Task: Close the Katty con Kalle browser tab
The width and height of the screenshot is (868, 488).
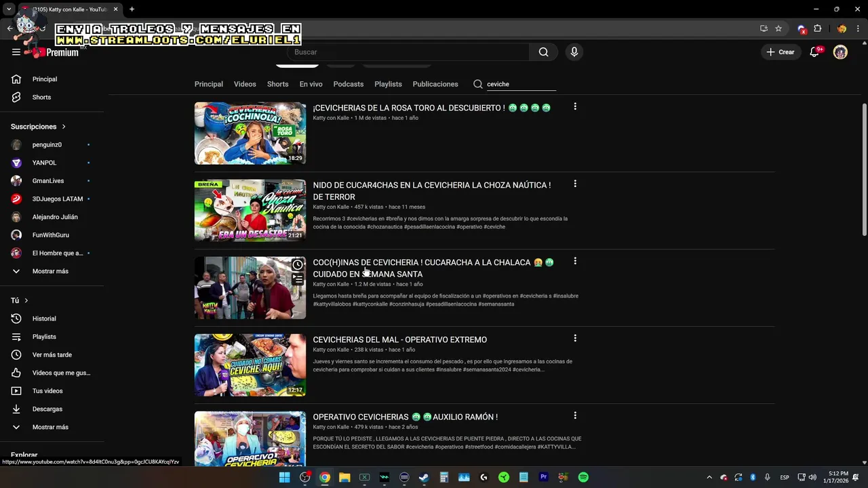Action: 115,9
